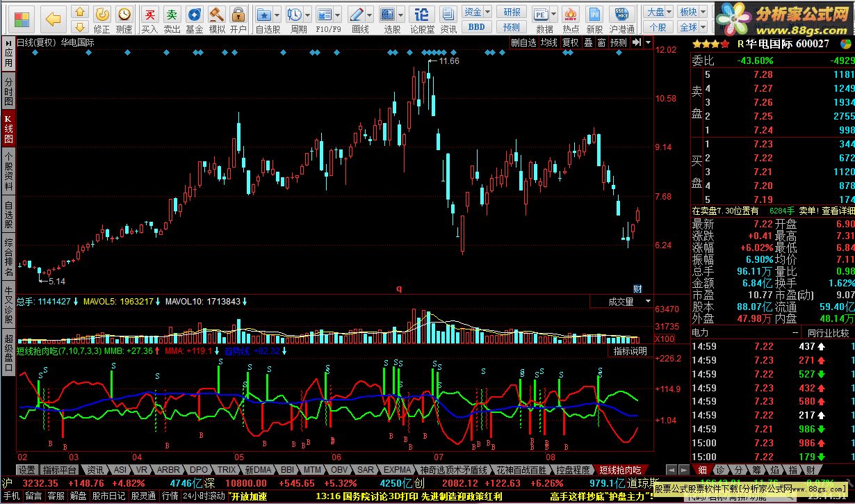Select the 新DMA indicator tab
855x504 pixels.
[x=258, y=470]
